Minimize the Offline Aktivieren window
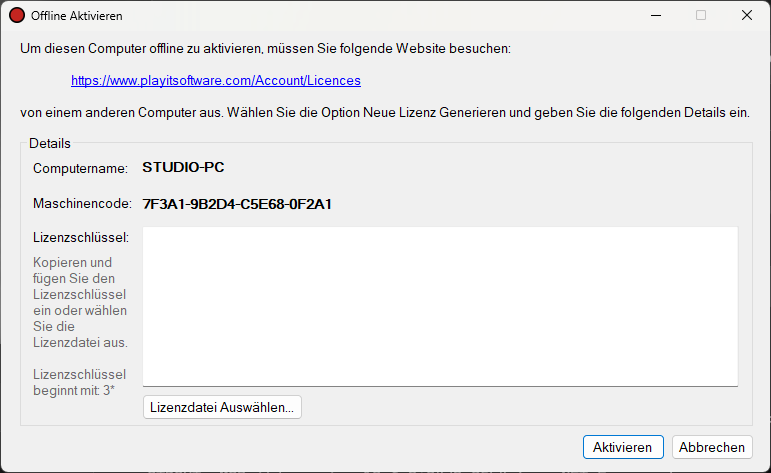 [x=655, y=15]
